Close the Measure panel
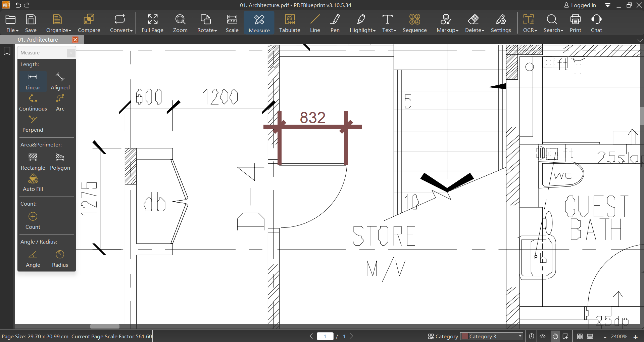The image size is (644, 342). pos(71,53)
